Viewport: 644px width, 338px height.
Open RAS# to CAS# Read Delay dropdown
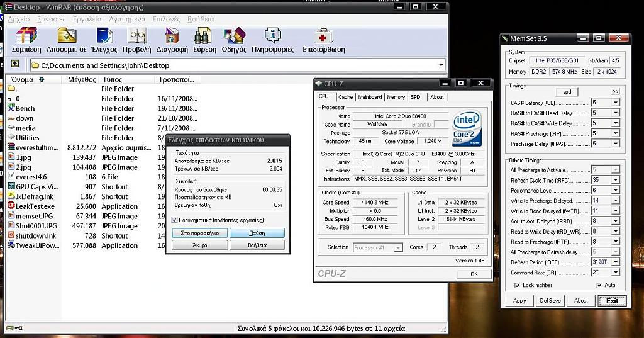click(615, 113)
